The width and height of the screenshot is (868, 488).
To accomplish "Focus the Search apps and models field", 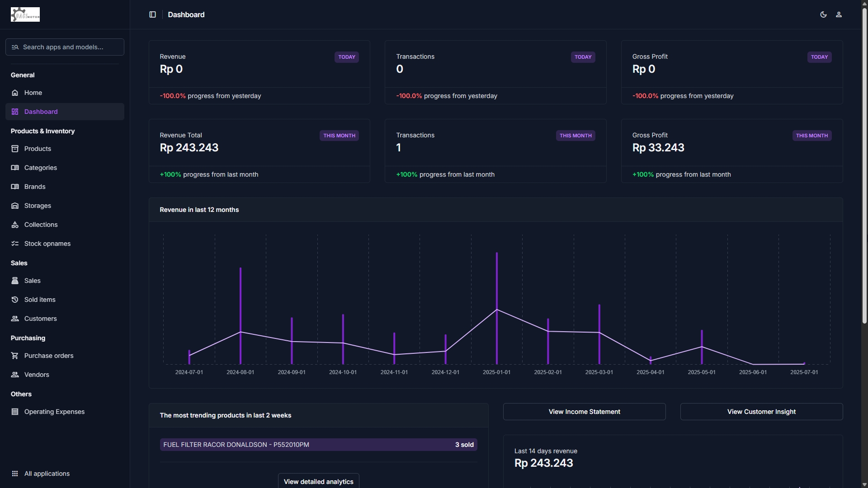I will [65, 47].
